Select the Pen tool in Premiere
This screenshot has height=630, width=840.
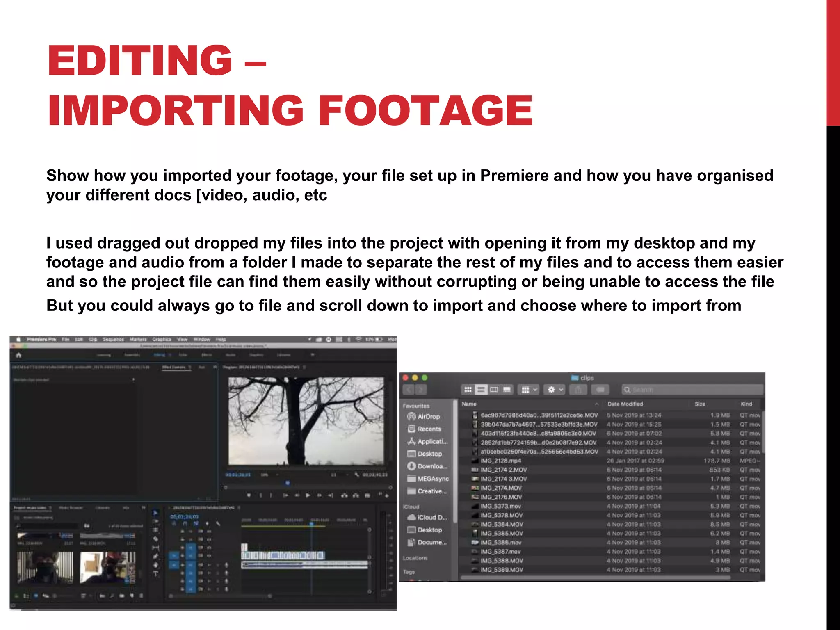click(155, 556)
